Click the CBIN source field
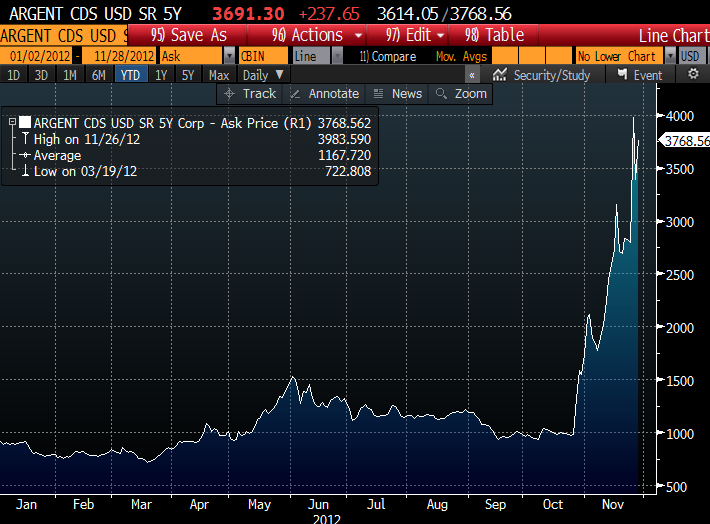Viewport: 710px width, 524px height. [x=263, y=56]
